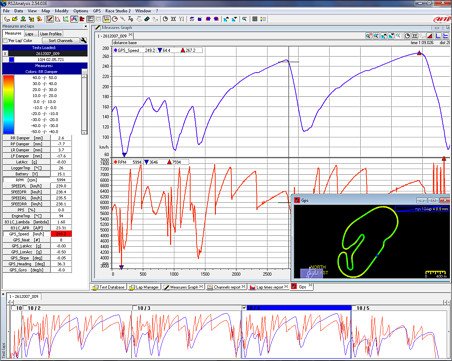Click the blue lap color square
This screenshot has width=452, height=361.
(x=12, y=59)
